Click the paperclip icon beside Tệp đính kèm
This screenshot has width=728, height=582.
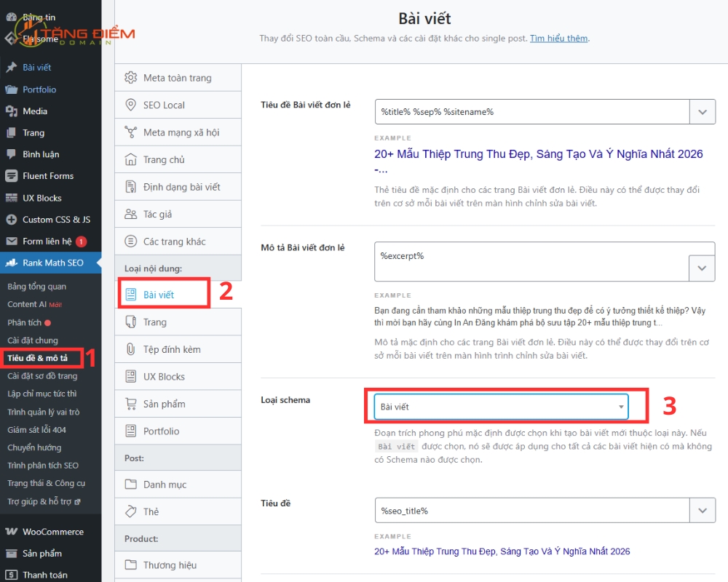pyautogui.click(x=131, y=349)
